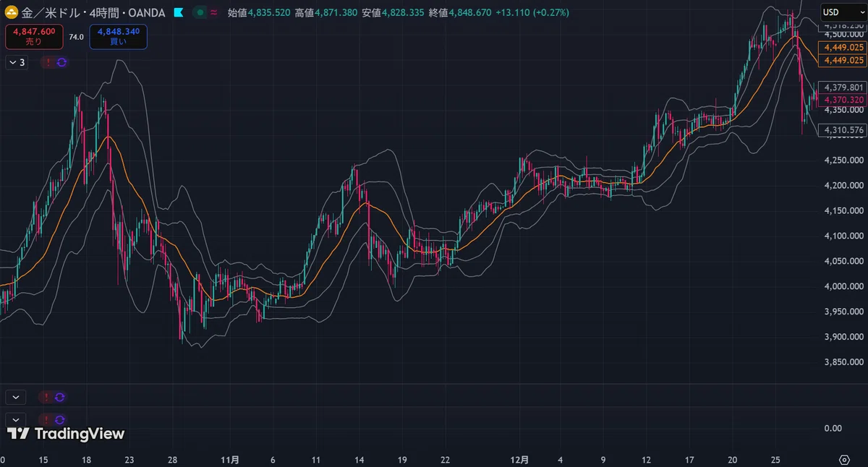Click the 17 date label on time axis

(x=690, y=460)
